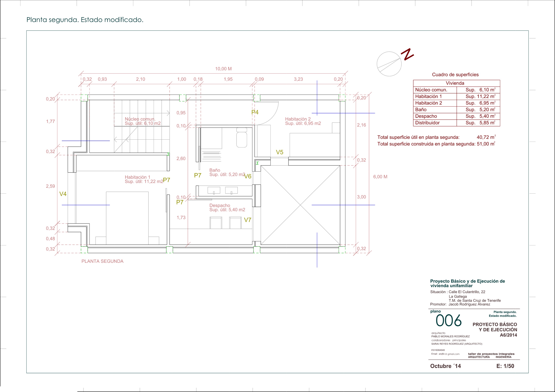Click the total useful area value "40,72 m²"
This screenshot has height=392, width=555.
tap(486, 137)
